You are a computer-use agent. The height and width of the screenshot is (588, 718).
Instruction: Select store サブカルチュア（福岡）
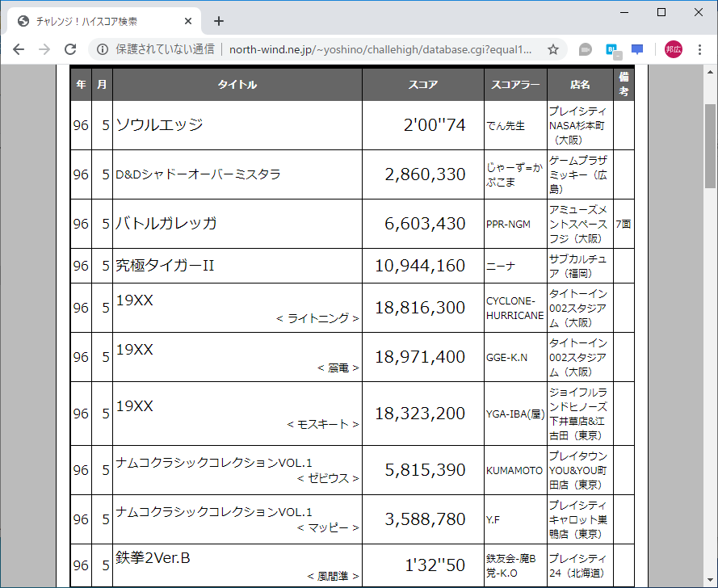tap(578, 266)
